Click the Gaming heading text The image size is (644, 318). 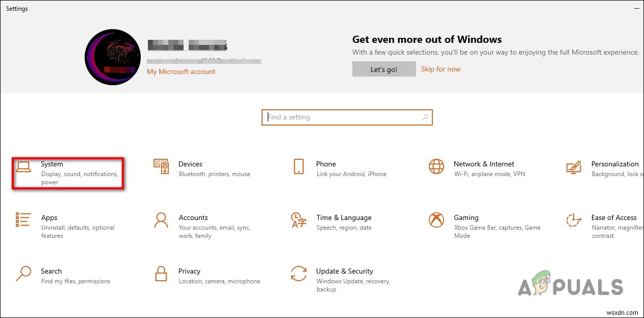tap(466, 217)
